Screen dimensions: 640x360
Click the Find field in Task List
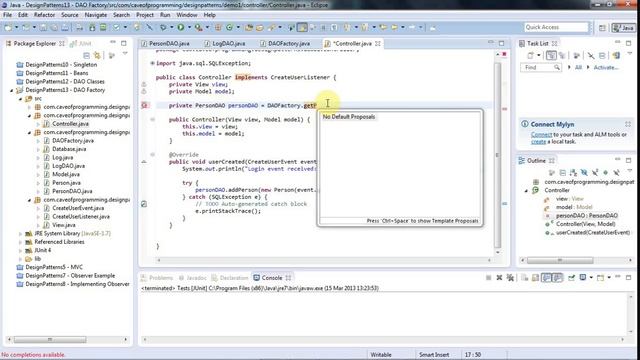tap(541, 67)
